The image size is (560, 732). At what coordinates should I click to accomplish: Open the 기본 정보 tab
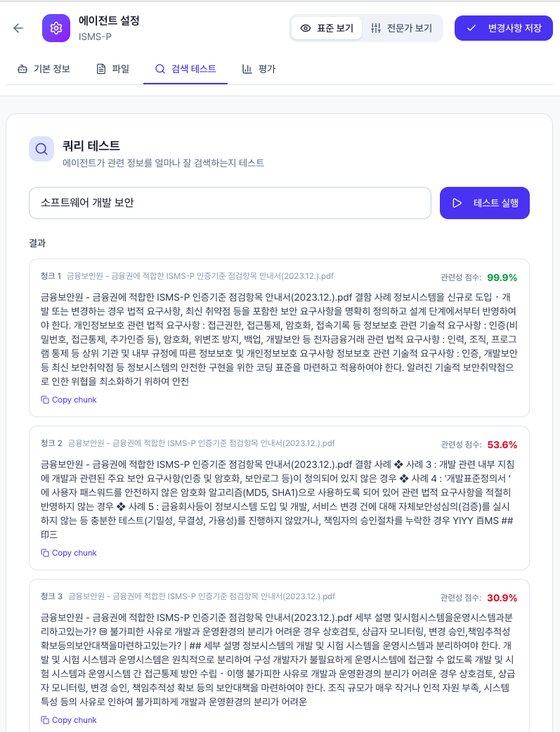44,69
